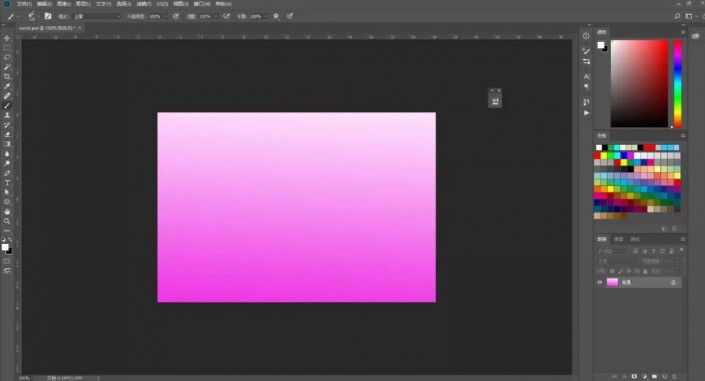705x381 pixels.
Task: Select the Magic Wand tool
Action: pyautogui.click(x=7, y=67)
